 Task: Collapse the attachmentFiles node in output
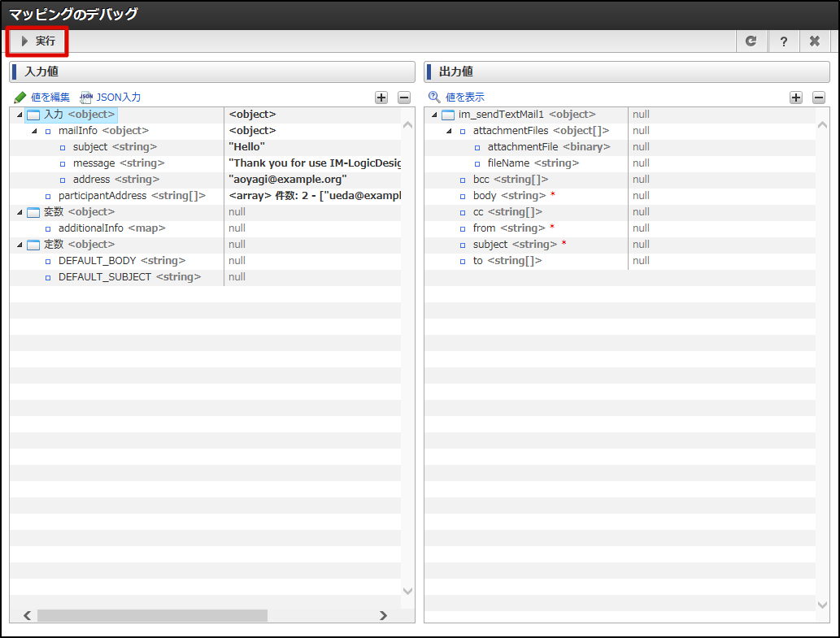pyautogui.click(x=449, y=131)
